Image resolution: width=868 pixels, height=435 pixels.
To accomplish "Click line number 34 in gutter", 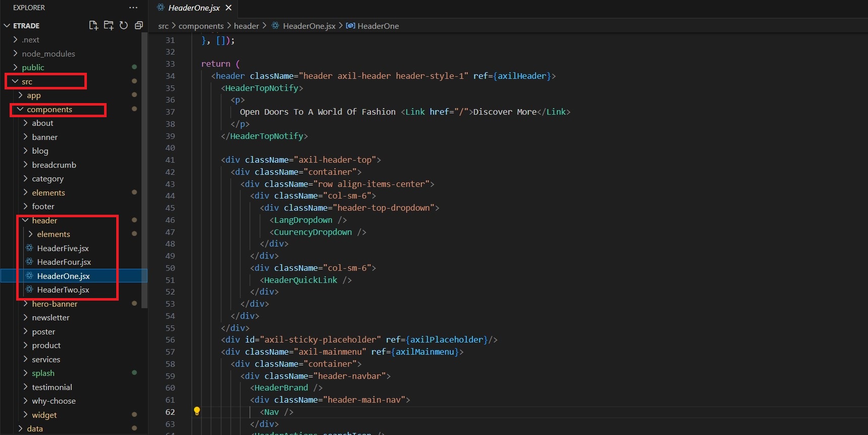I will point(170,76).
